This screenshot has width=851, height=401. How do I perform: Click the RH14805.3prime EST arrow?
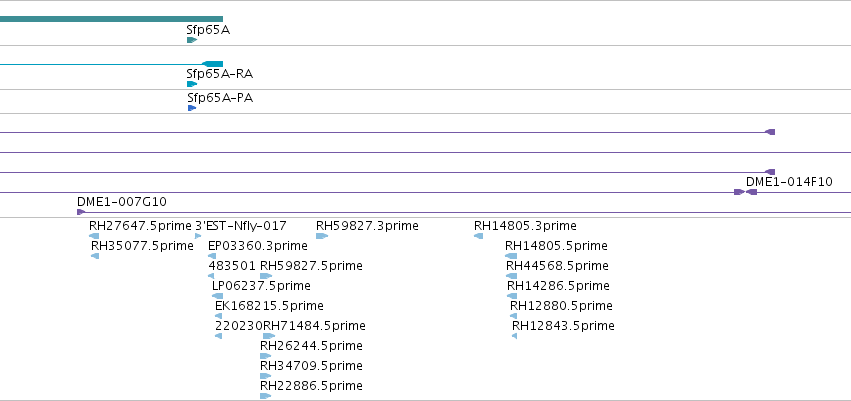click(478, 236)
